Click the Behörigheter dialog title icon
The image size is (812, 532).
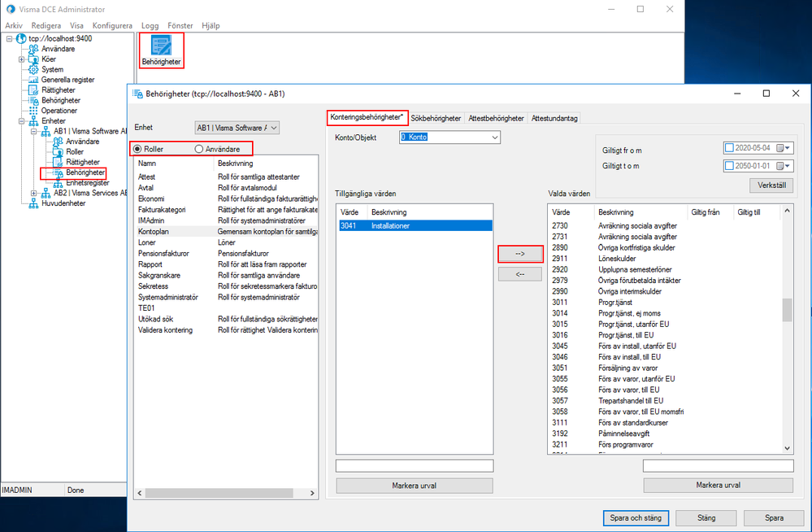[137, 94]
